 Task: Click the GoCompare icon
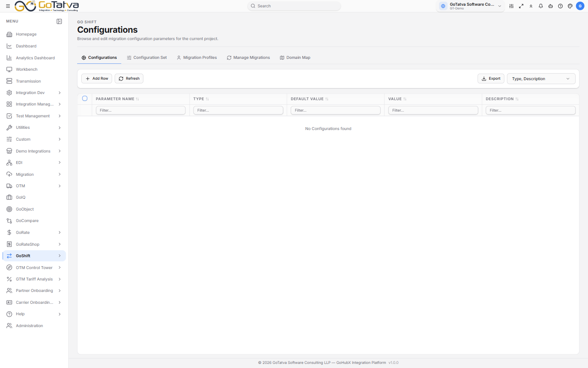pyautogui.click(x=9, y=221)
